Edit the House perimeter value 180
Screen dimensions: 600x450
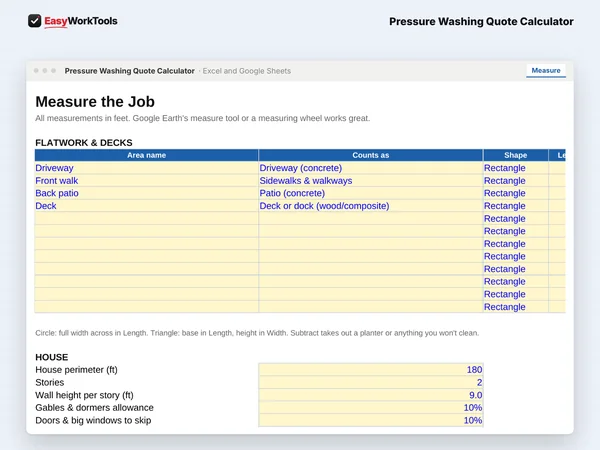pos(371,370)
